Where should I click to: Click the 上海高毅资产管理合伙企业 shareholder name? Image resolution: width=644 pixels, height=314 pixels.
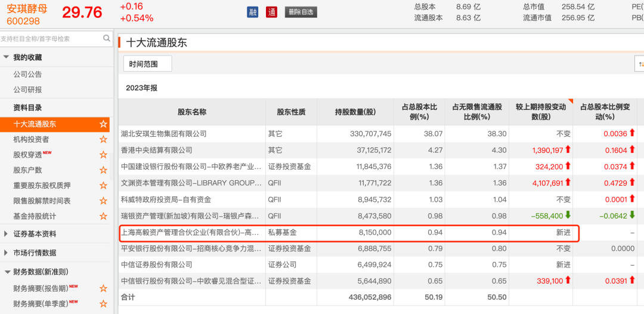point(191,232)
